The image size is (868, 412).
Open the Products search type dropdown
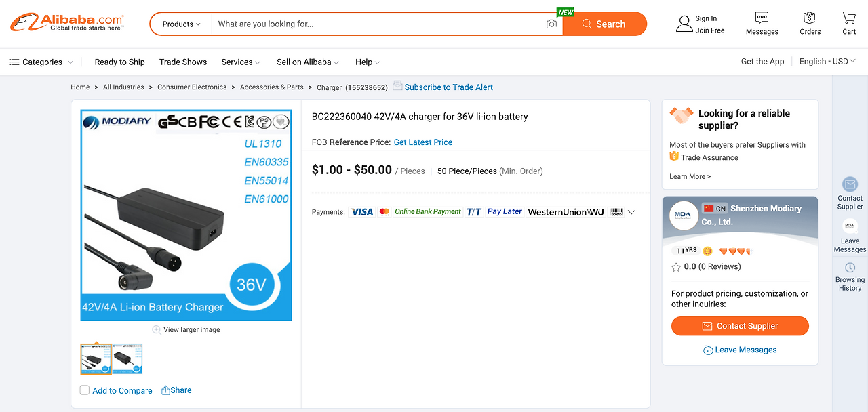pos(181,24)
